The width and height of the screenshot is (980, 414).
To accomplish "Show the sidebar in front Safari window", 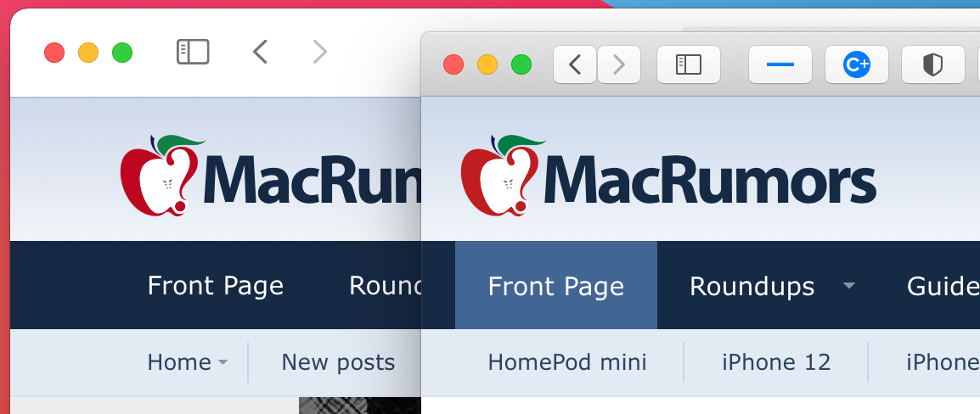I will click(689, 64).
